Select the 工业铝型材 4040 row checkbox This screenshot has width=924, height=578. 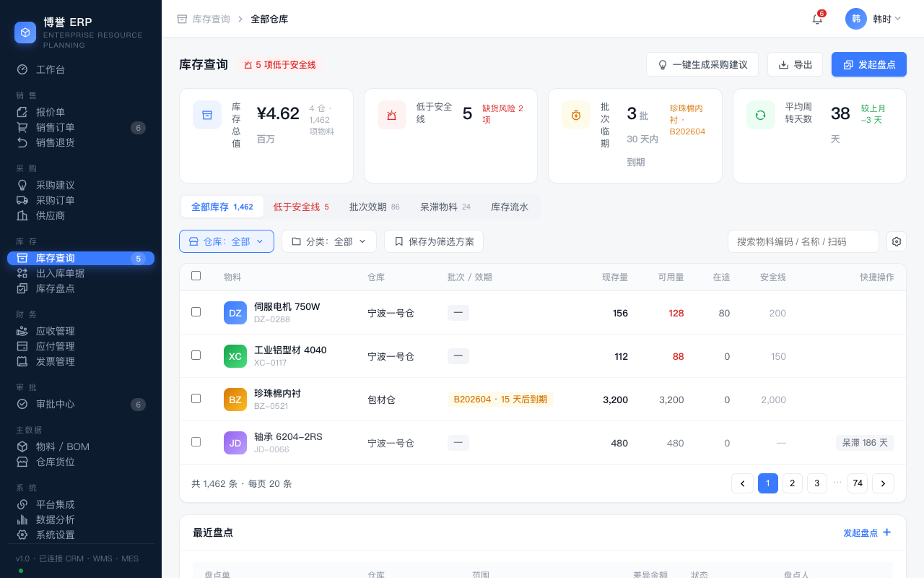point(196,355)
